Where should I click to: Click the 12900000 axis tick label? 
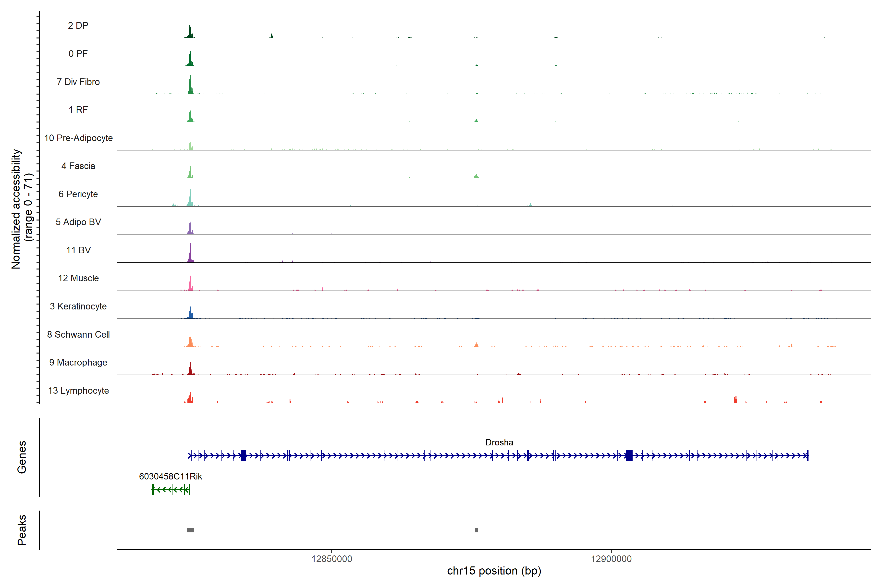coord(611,559)
